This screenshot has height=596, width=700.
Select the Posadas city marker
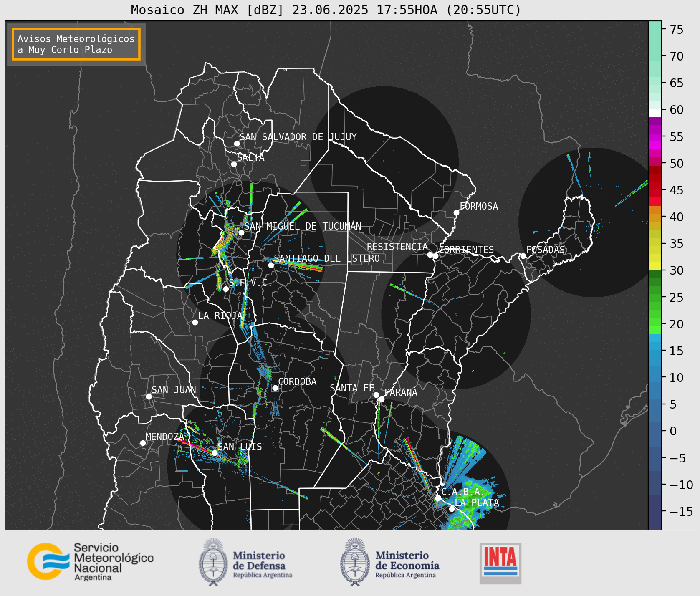tap(523, 256)
